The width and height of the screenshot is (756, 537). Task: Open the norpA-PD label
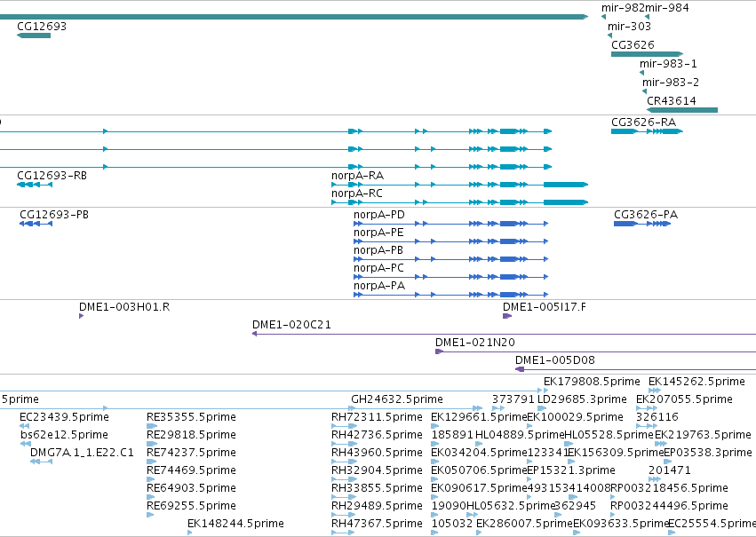(379, 214)
